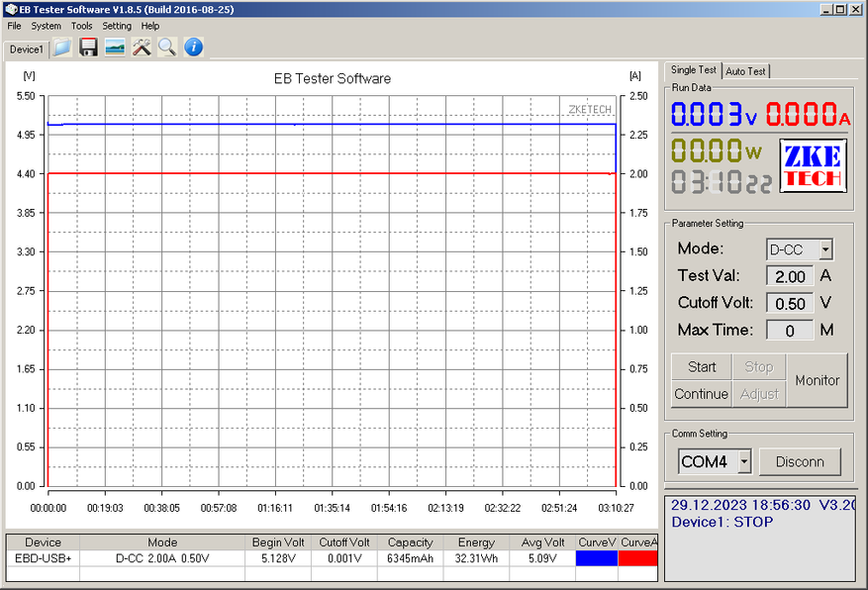Click the red CurveA color swatch
This screenshot has width=868, height=590.
click(637, 558)
